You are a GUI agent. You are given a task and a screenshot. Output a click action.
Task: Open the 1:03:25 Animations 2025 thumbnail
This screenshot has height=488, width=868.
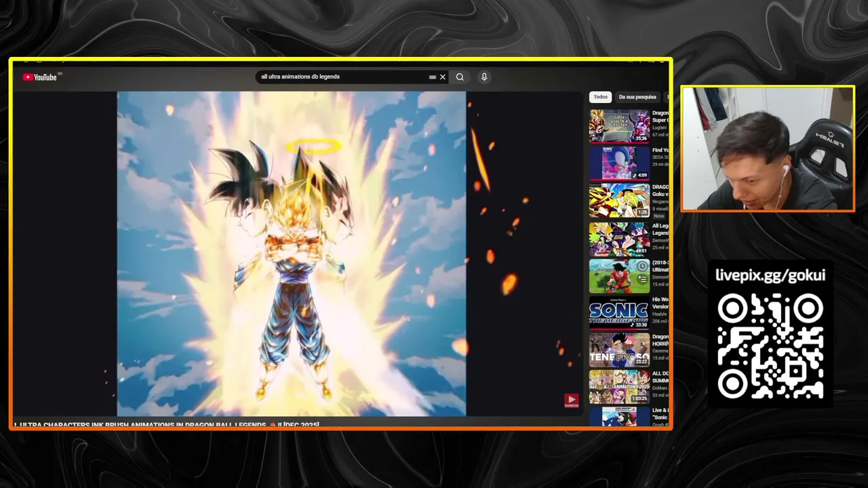coord(619,387)
